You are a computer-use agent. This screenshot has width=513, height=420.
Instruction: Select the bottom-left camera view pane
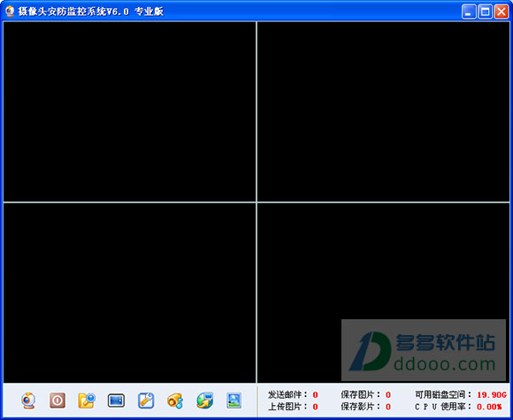click(129, 293)
